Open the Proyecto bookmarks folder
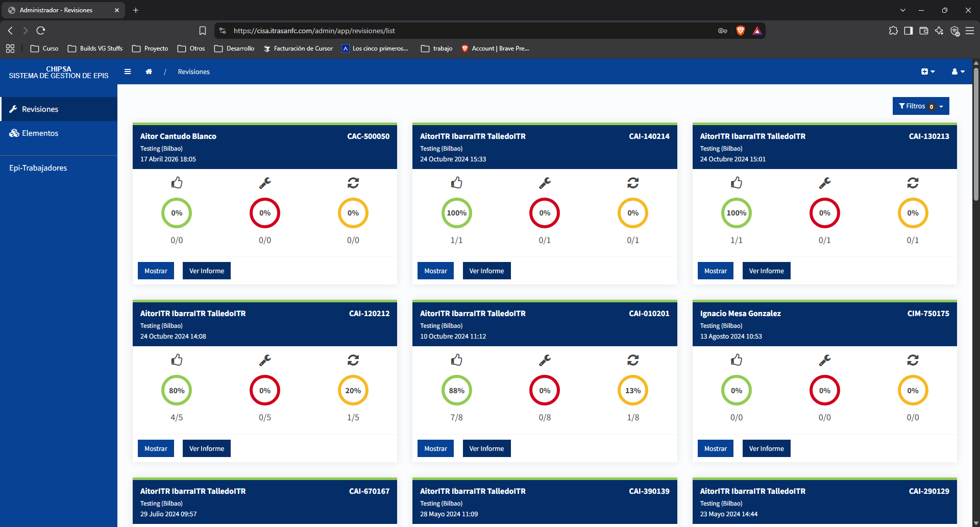This screenshot has height=527, width=980. tap(150, 49)
